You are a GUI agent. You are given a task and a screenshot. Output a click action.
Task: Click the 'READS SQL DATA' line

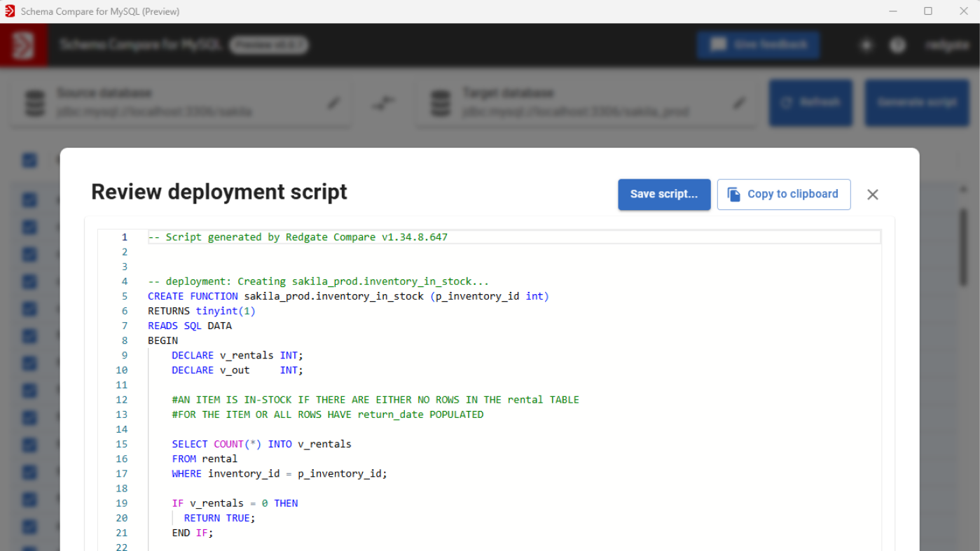click(x=190, y=326)
